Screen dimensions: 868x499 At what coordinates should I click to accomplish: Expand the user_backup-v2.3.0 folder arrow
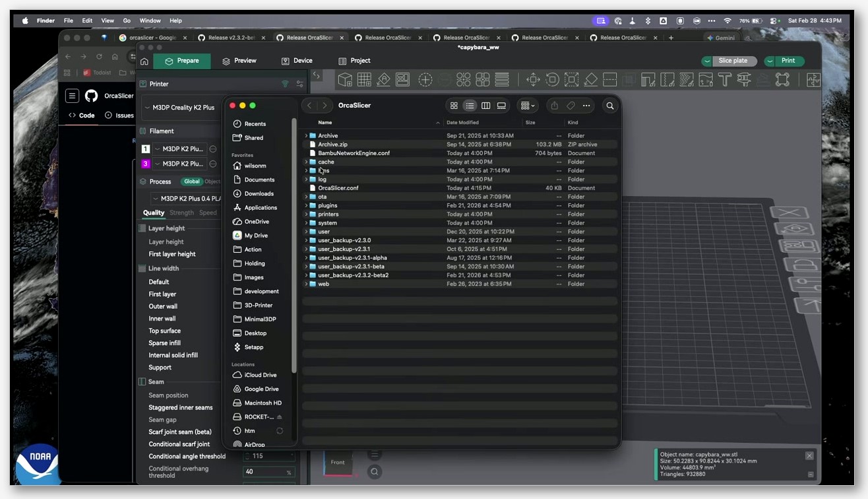tap(306, 240)
